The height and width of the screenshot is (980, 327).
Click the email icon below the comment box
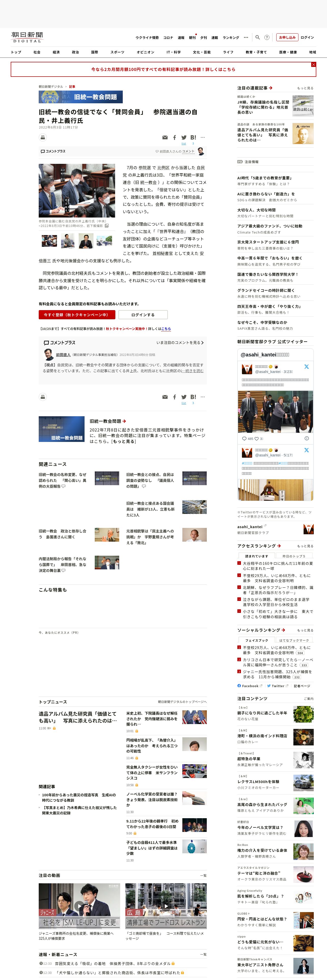click(x=165, y=397)
